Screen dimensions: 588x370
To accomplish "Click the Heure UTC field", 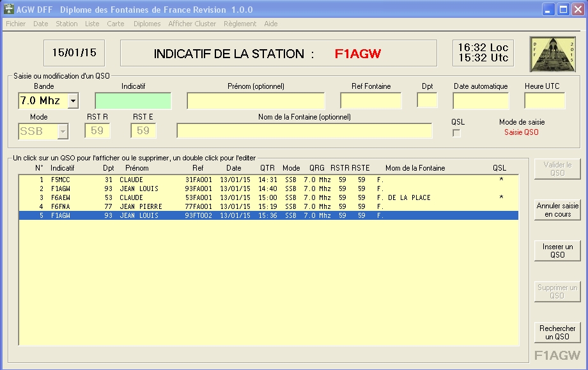I will pos(545,101).
